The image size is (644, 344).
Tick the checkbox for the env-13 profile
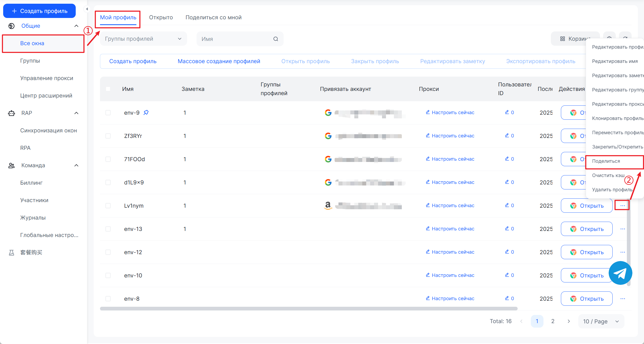click(108, 229)
